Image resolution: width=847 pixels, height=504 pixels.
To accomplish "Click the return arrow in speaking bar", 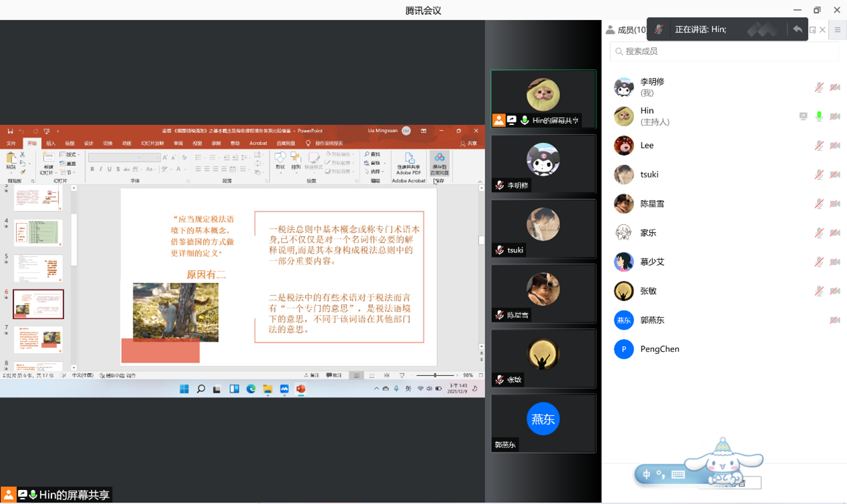I will pyautogui.click(x=797, y=29).
